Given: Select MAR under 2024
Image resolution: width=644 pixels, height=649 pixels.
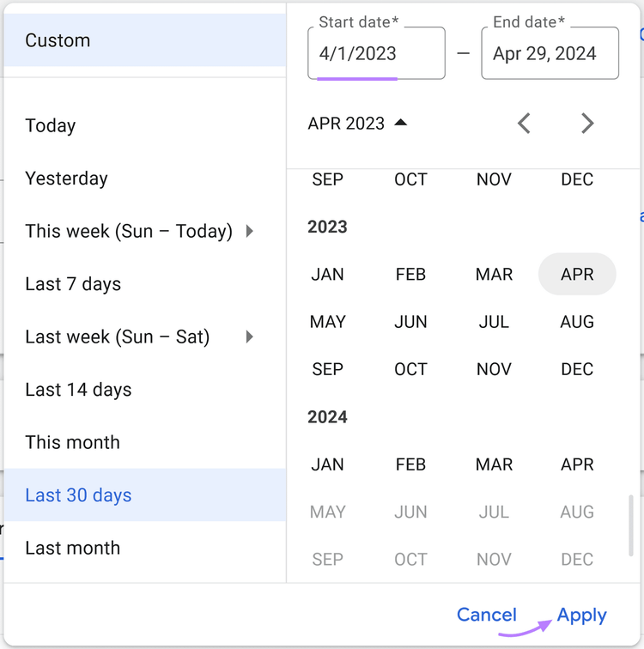Looking at the screenshot, I should 494,464.
